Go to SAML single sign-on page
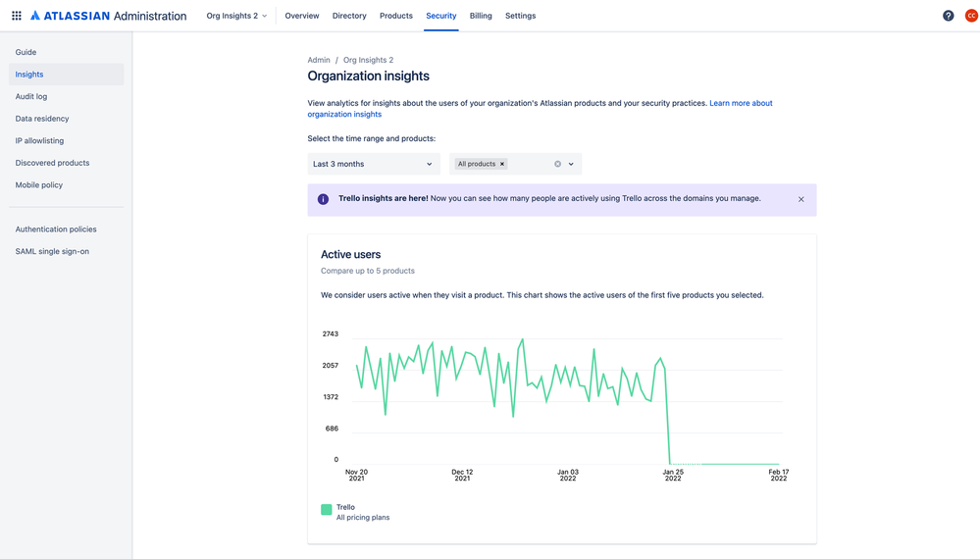 pos(52,251)
